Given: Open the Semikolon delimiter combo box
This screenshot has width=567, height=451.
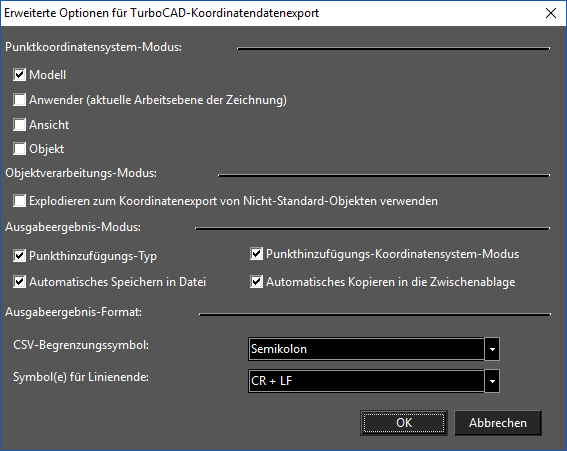Looking at the screenshot, I should pos(374,349).
